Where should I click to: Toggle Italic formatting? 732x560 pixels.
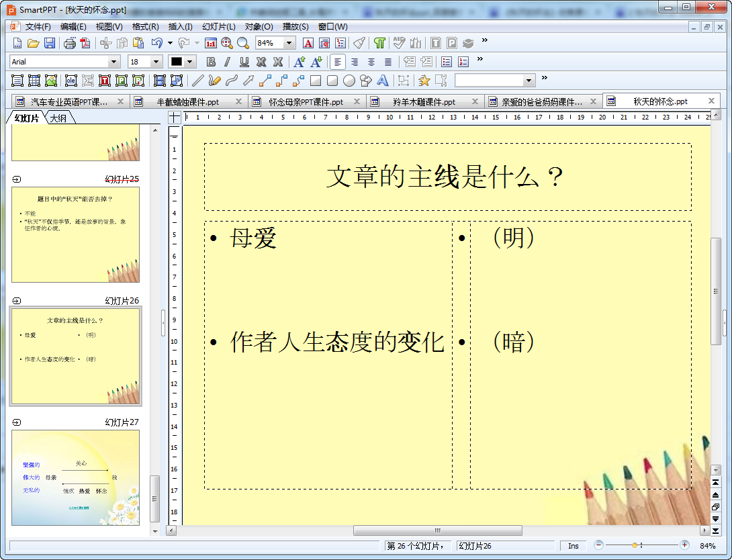point(228,62)
